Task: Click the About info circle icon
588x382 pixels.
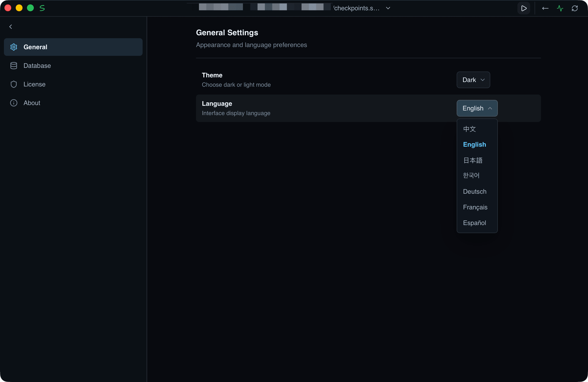Action: pyautogui.click(x=13, y=103)
